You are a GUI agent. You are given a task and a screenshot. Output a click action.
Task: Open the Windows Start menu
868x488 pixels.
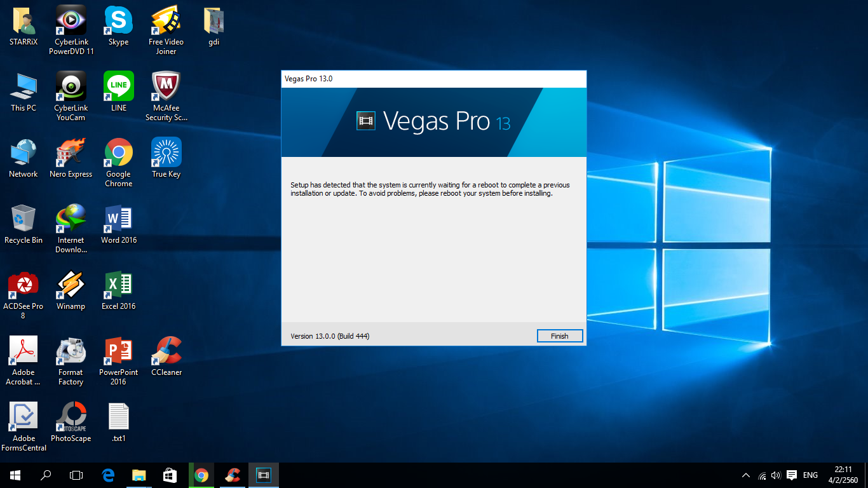(x=15, y=475)
